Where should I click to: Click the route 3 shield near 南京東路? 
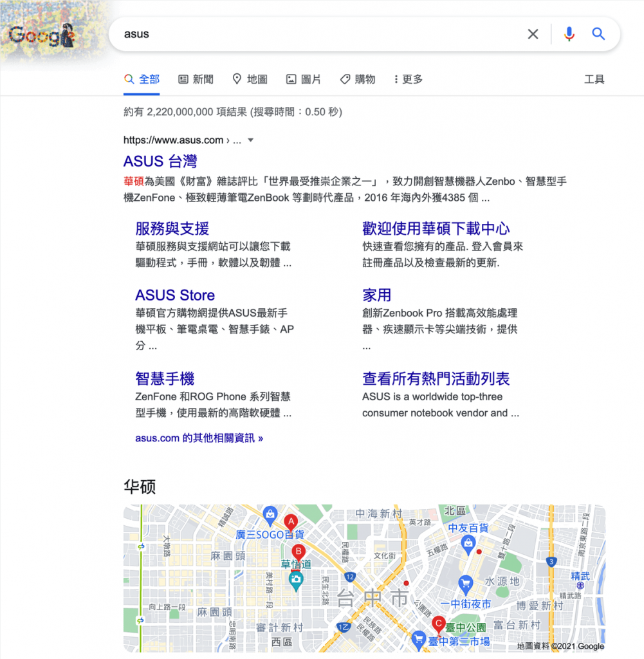point(551,561)
